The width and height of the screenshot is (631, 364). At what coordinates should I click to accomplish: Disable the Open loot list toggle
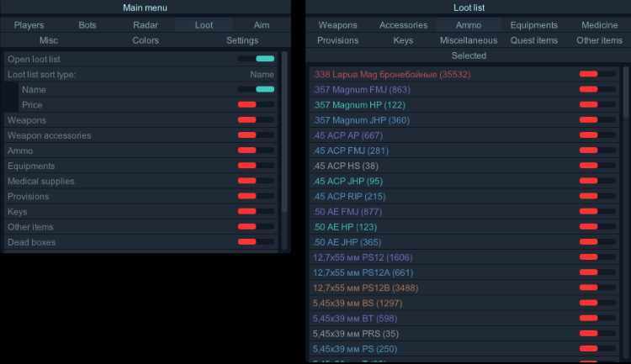(256, 59)
